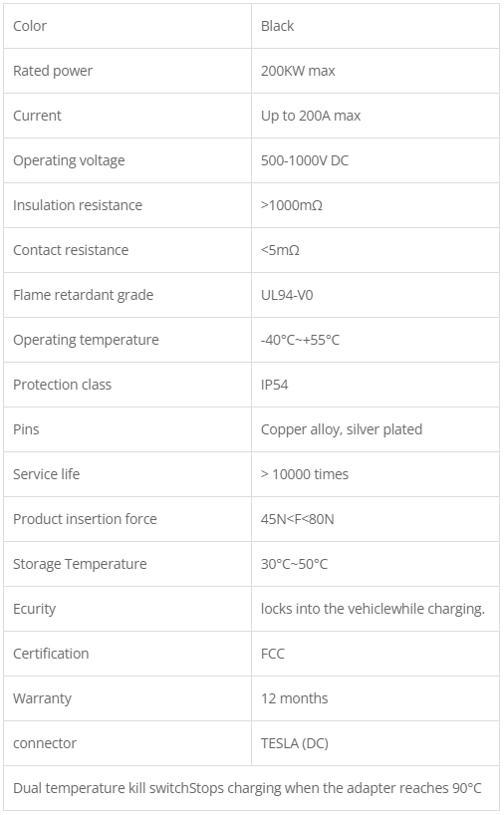Click the TESLA (DC) connector value
This screenshot has width=504, height=815.
click(x=294, y=743)
